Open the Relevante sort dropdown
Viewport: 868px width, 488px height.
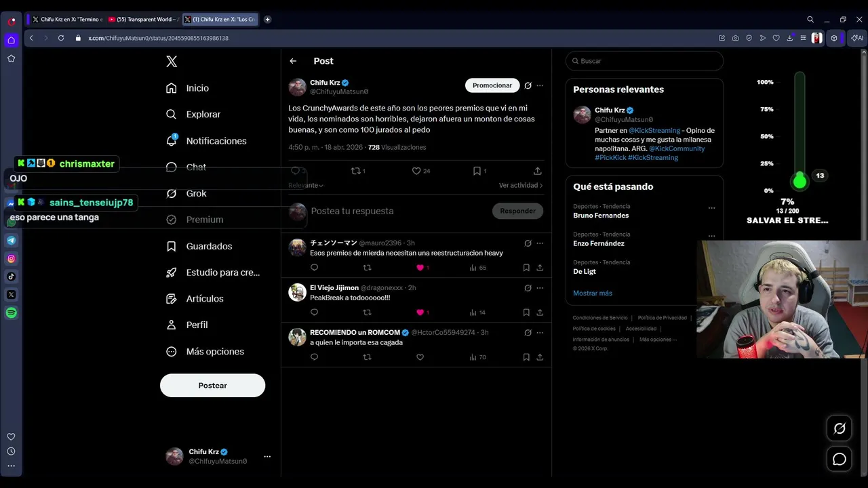pyautogui.click(x=306, y=186)
